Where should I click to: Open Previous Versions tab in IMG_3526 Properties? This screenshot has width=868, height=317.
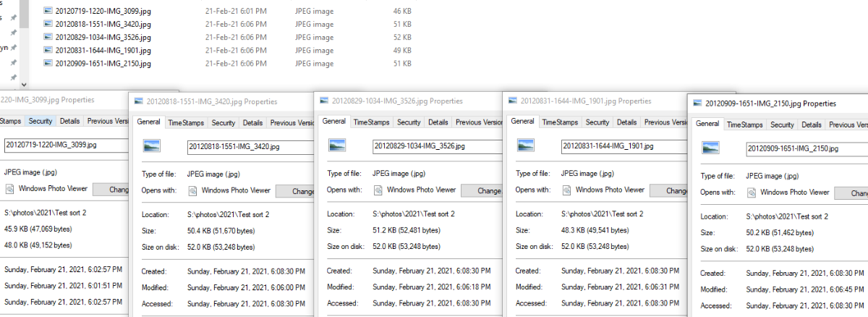(477, 122)
